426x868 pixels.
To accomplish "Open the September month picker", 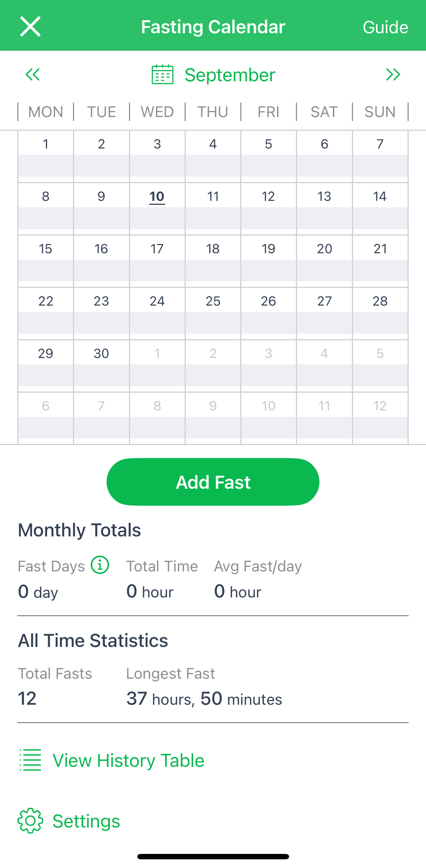I will (230, 75).
